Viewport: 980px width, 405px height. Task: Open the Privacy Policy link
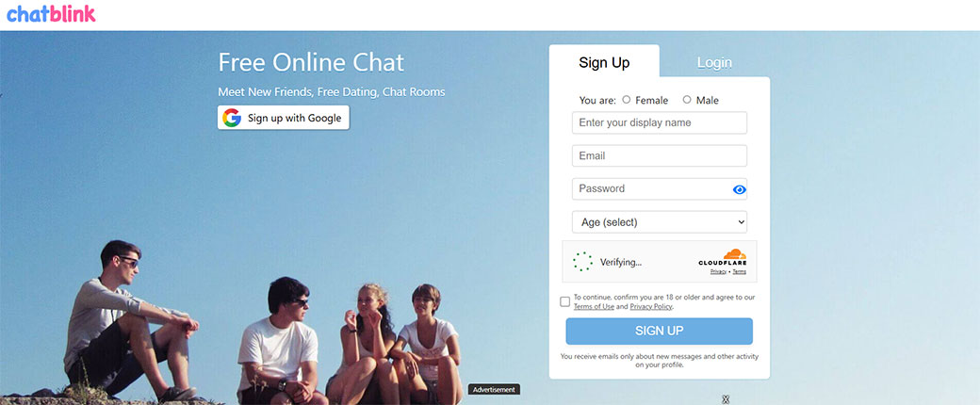[651, 307]
